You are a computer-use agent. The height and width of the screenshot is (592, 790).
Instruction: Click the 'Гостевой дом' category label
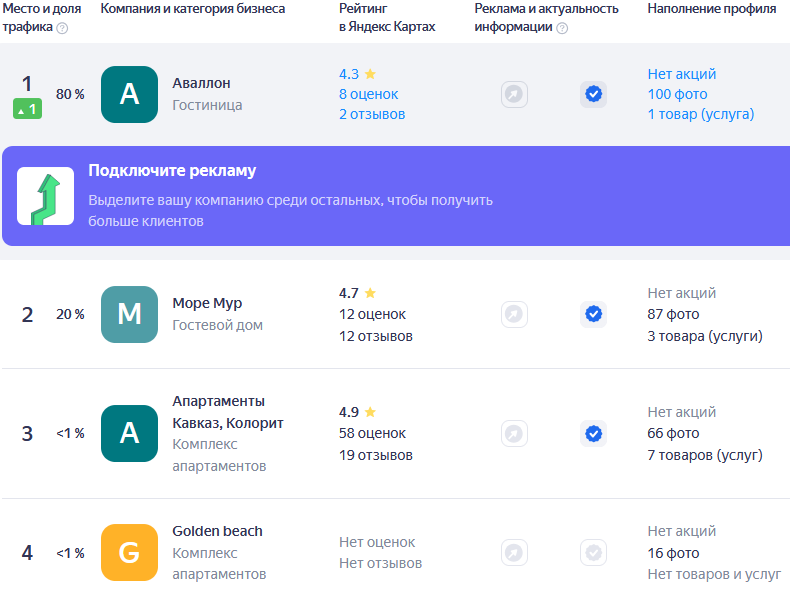pyautogui.click(x=218, y=325)
